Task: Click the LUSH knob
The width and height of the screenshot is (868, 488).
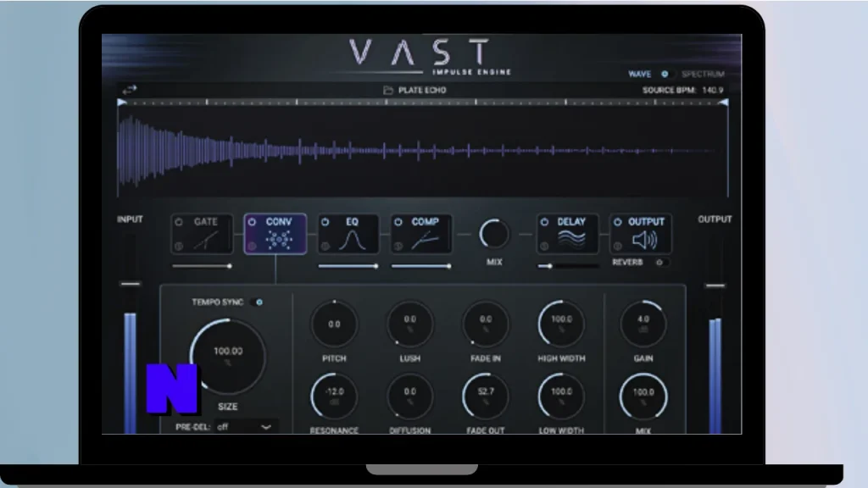Action: [x=409, y=324]
